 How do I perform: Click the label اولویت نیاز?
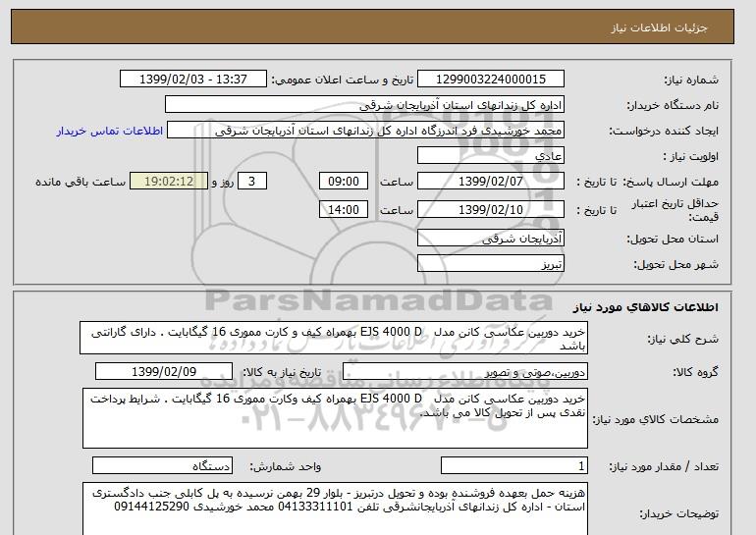(x=690, y=156)
